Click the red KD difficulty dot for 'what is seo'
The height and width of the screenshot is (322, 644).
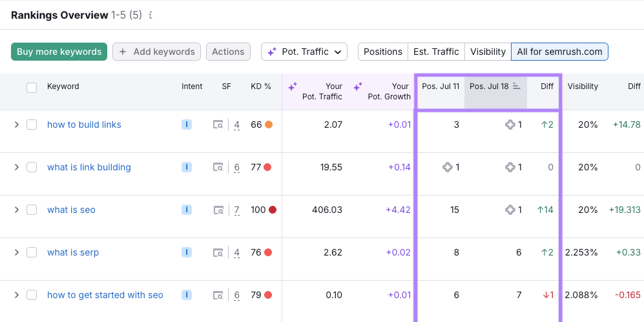273,210
